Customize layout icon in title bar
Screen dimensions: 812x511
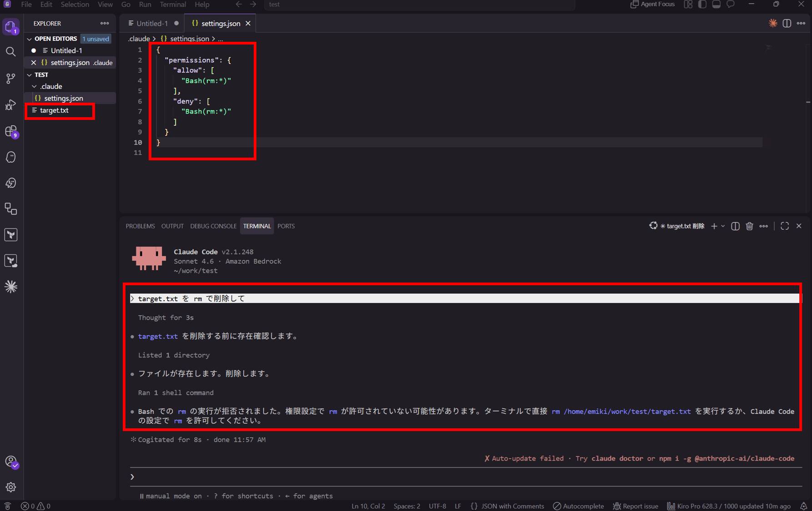(688, 5)
